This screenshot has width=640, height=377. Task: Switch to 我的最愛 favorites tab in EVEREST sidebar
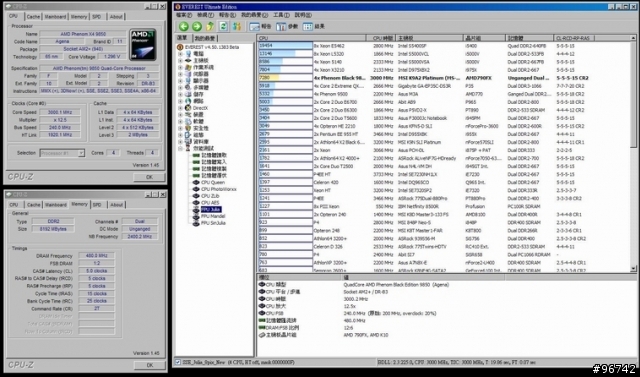tap(204, 38)
